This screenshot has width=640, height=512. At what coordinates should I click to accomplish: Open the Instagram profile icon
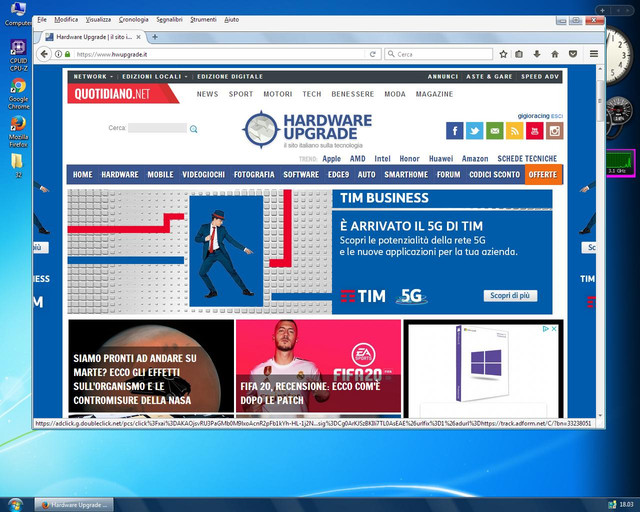click(x=554, y=131)
